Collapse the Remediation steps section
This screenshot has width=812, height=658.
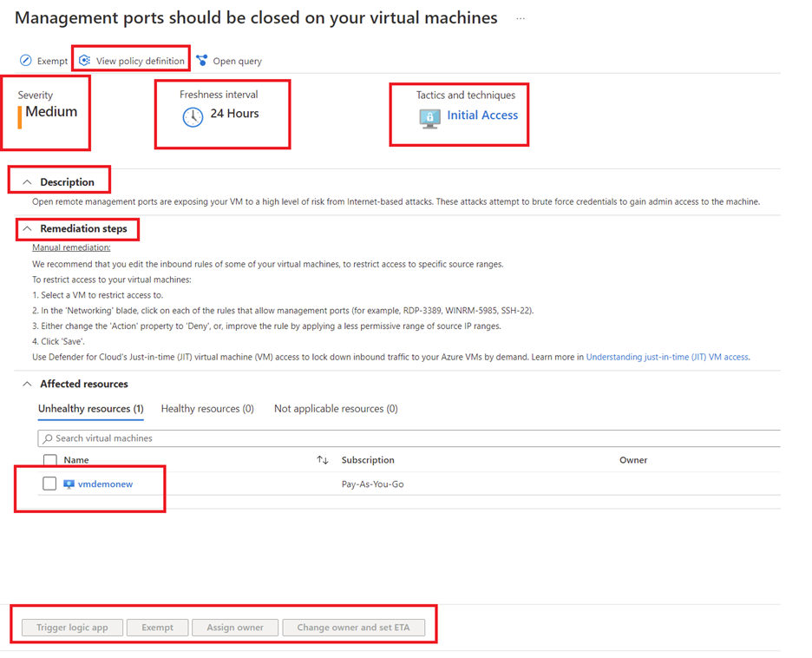(x=27, y=229)
